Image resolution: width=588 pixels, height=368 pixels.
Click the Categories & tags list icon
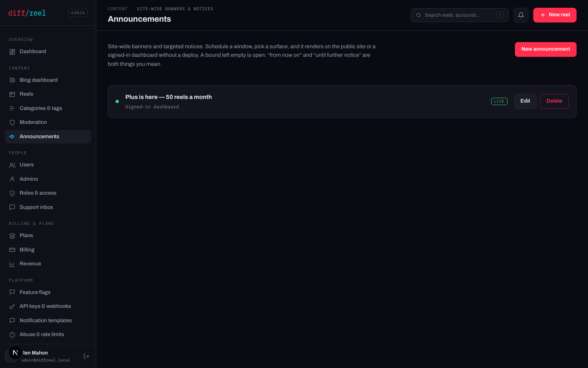coord(12,108)
